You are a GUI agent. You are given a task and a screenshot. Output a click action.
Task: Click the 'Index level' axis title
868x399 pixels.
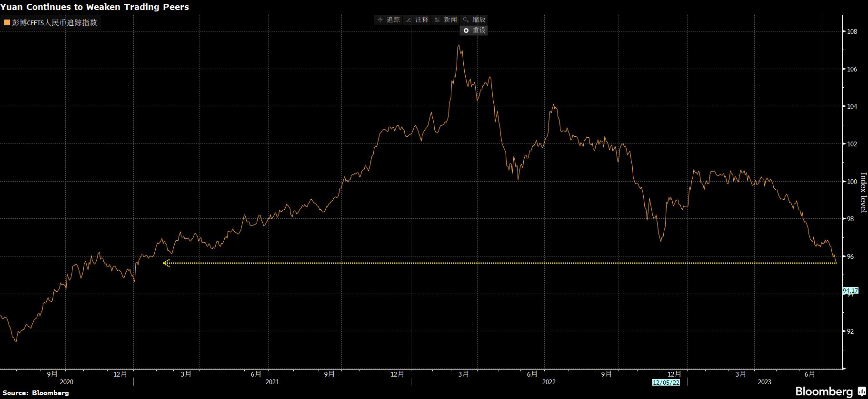point(863,192)
